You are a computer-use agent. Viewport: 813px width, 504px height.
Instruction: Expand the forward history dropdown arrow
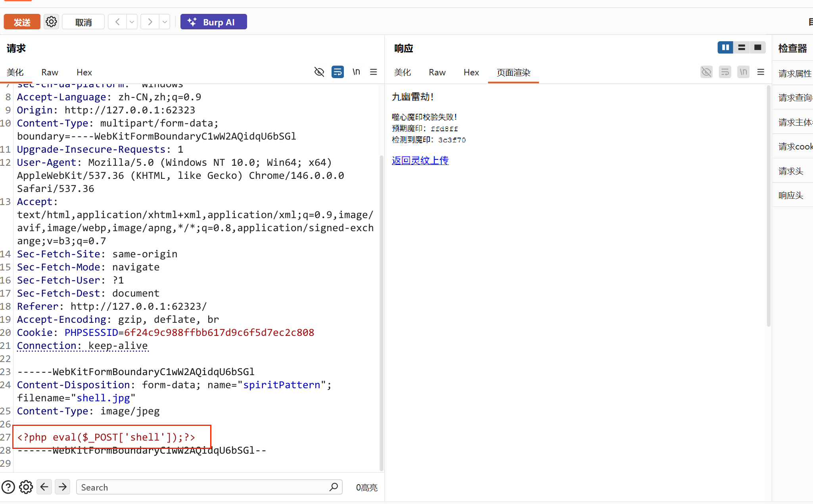click(165, 22)
